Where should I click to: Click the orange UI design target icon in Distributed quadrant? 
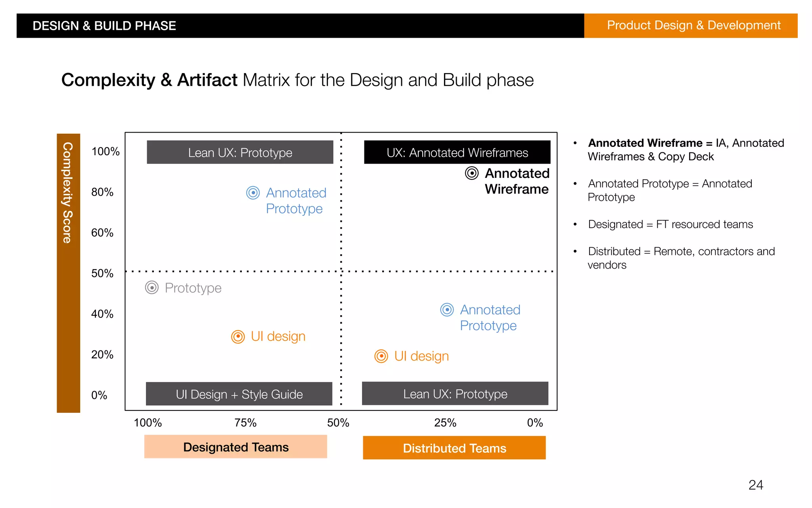coord(381,356)
